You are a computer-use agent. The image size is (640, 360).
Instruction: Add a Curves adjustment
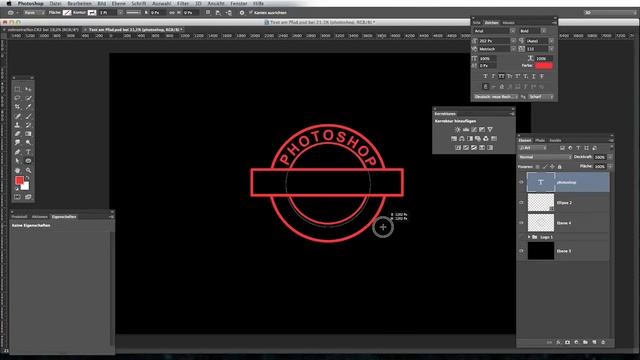click(x=474, y=129)
